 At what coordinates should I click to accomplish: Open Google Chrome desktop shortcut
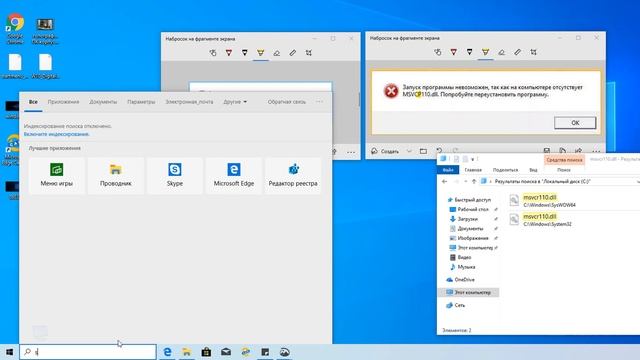click(15, 29)
